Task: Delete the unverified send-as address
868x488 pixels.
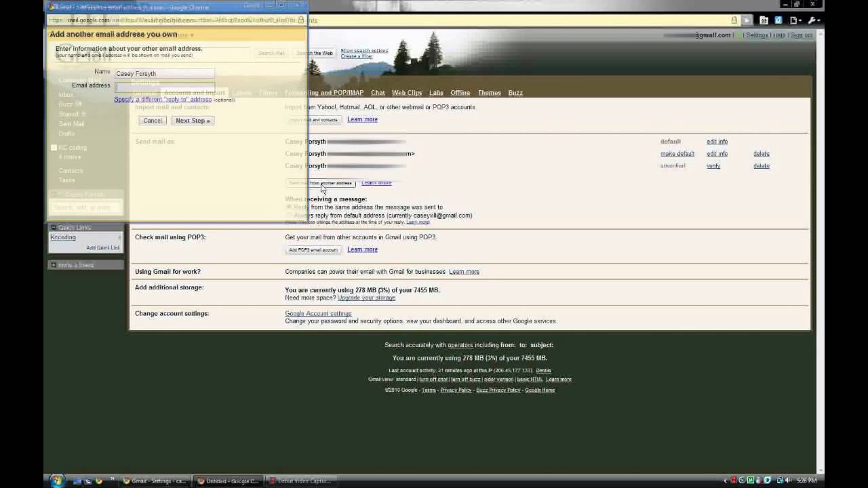Action: click(x=761, y=166)
